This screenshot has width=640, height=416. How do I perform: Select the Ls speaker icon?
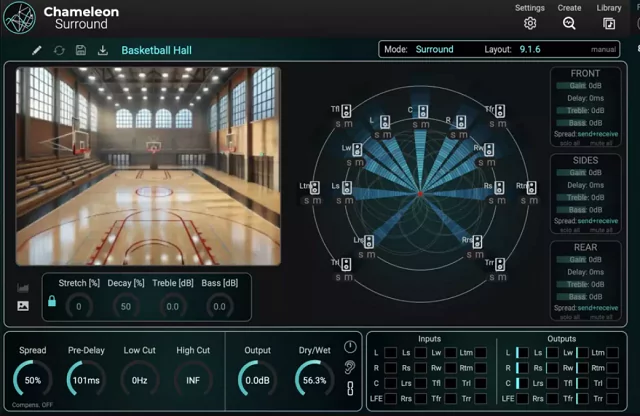point(347,188)
